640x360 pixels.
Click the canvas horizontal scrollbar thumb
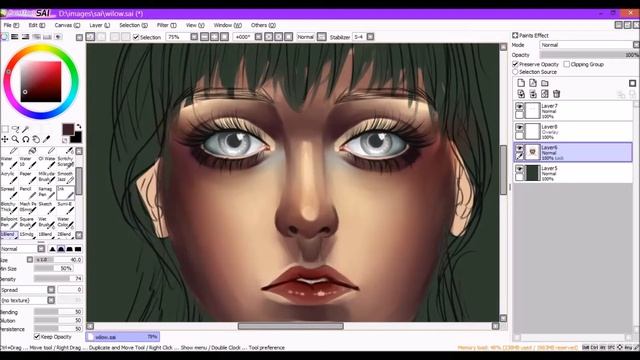(x=291, y=326)
